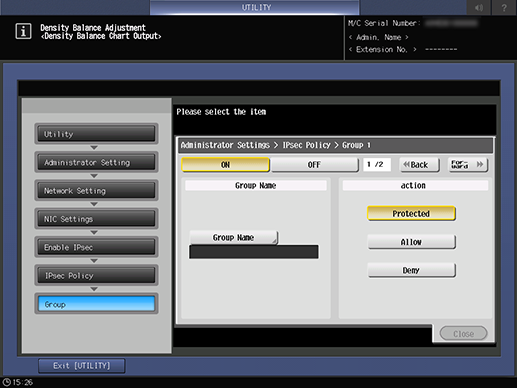Go back to IPsec Policy level
517x388 pixels.
96,276
